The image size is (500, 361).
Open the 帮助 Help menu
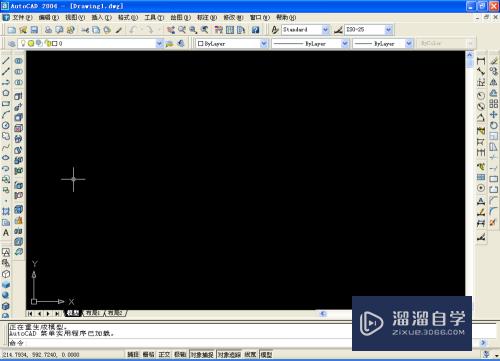[286, 17]
